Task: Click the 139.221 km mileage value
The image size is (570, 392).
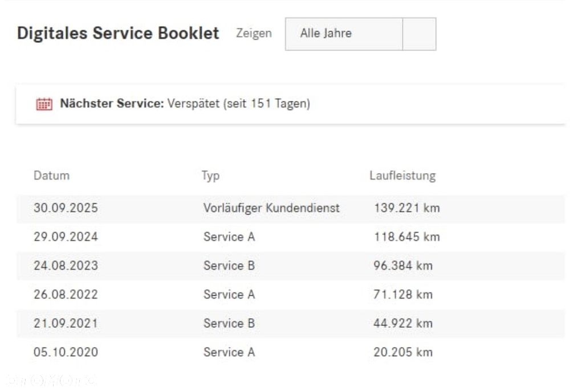Action: [x=407, y=208]
